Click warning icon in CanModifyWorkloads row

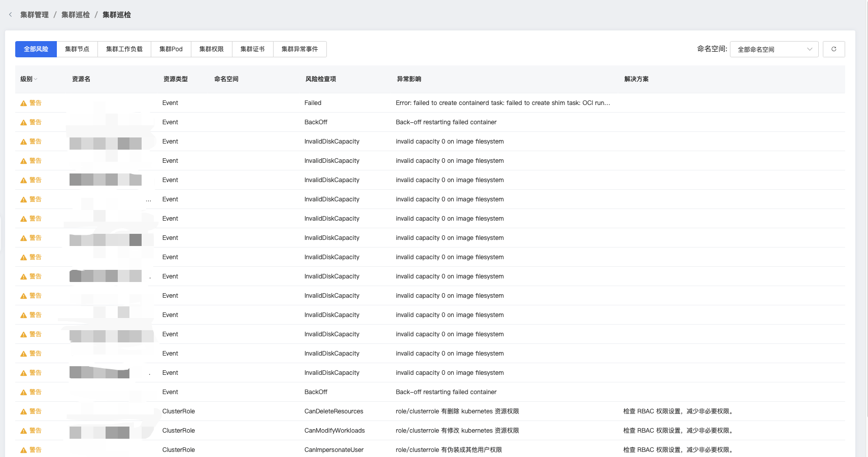[x=23, y=431]
